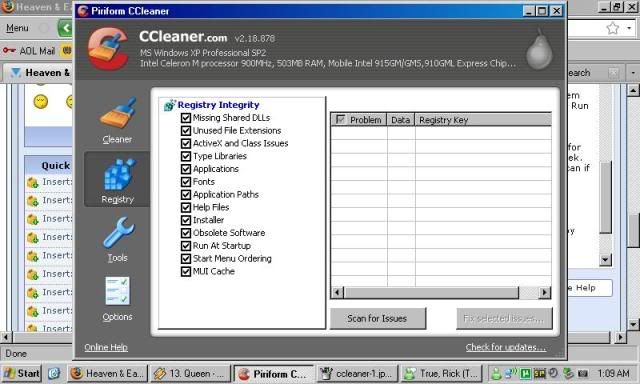Image resolution: width=640 pixels, height=384 pixels.
Task: Open the Tools section wrench icon
Action: click(118, 233)
